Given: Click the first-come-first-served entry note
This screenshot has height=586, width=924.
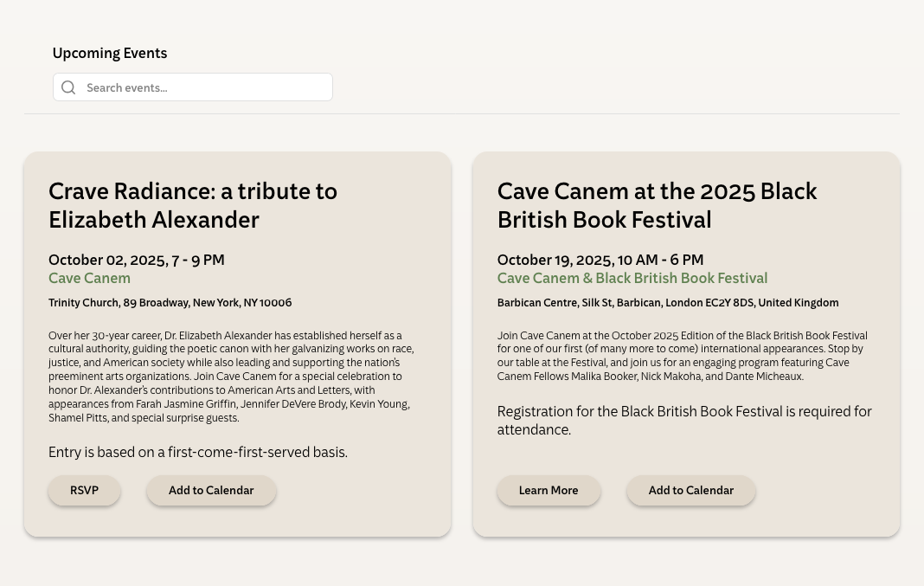Looking at the screenshot, I should 198,453.
